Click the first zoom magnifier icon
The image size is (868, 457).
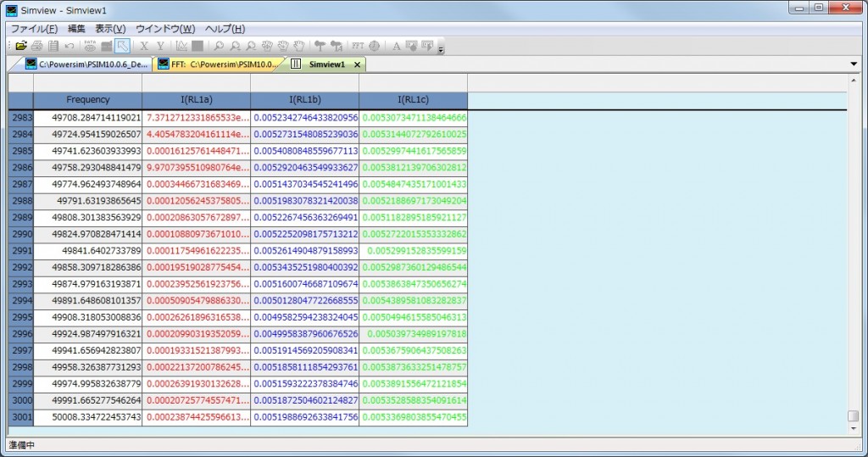pos(219,46)
